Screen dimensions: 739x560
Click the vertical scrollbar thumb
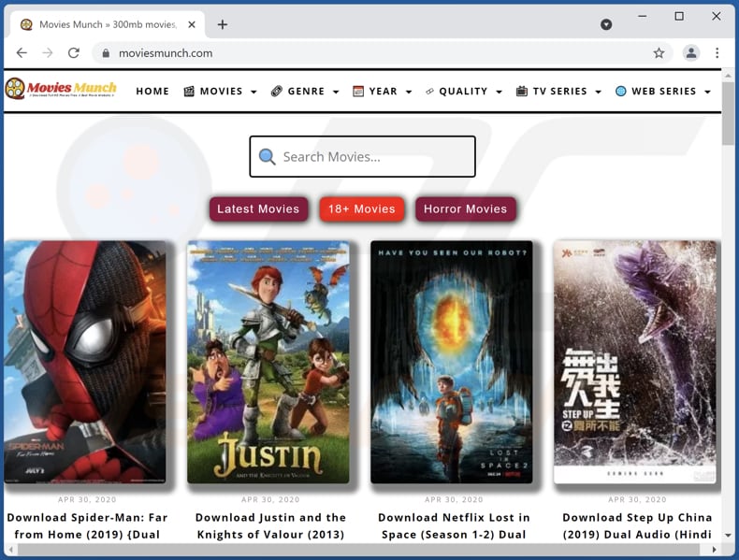[728, 113]
